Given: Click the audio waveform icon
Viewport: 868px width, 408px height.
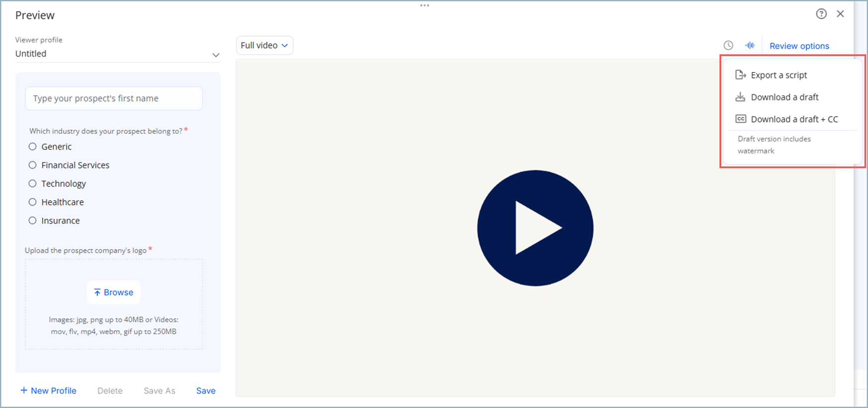Looking at the screenshot, I should click(x=750, y=46).
